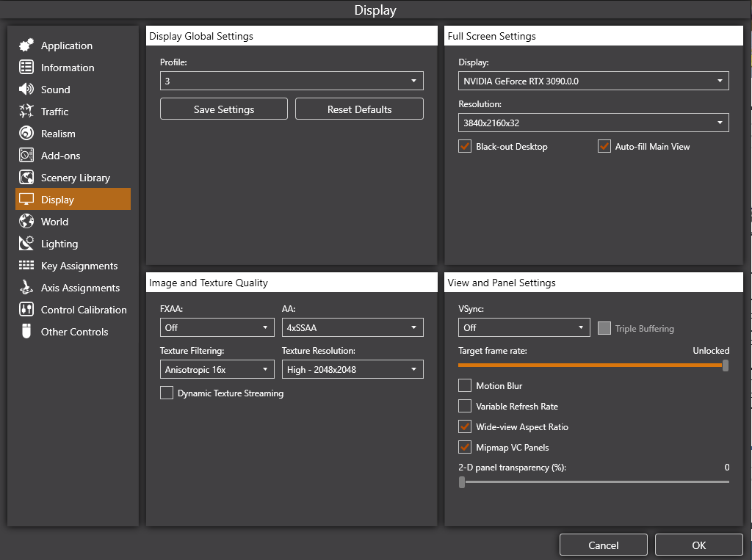This screenshot has height=560, width=752.
Task: Click the World globe icon
Action: pos(26,222)
